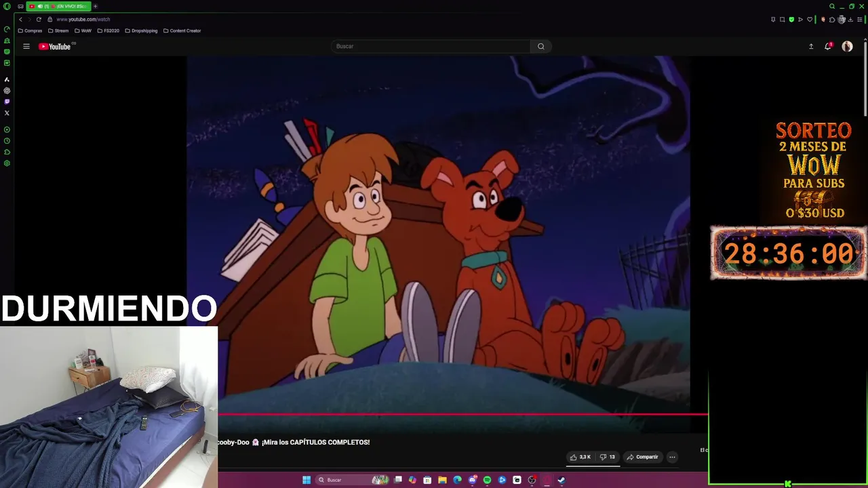Open X (Twitter) in the sidebar

(x=7, y=113)
